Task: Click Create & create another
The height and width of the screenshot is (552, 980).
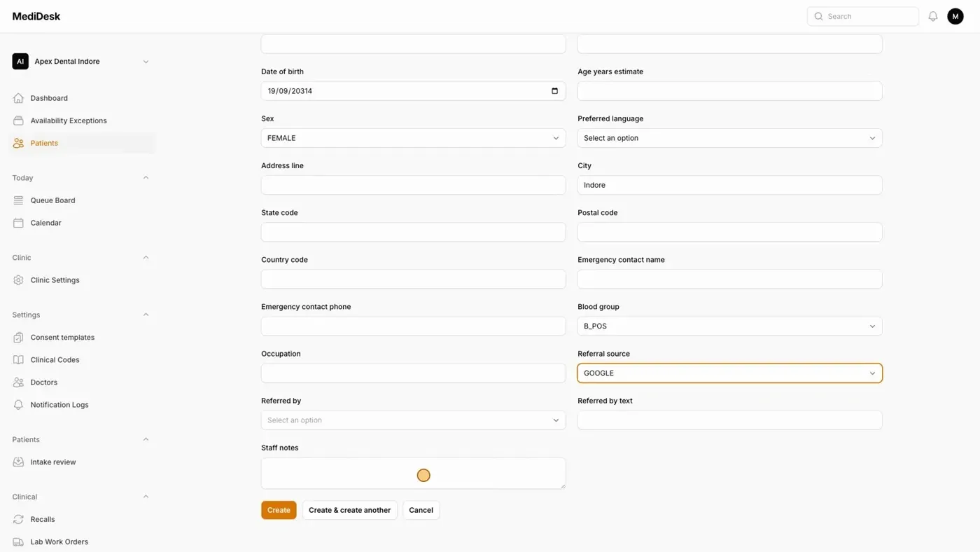Action: coord(349,510)
